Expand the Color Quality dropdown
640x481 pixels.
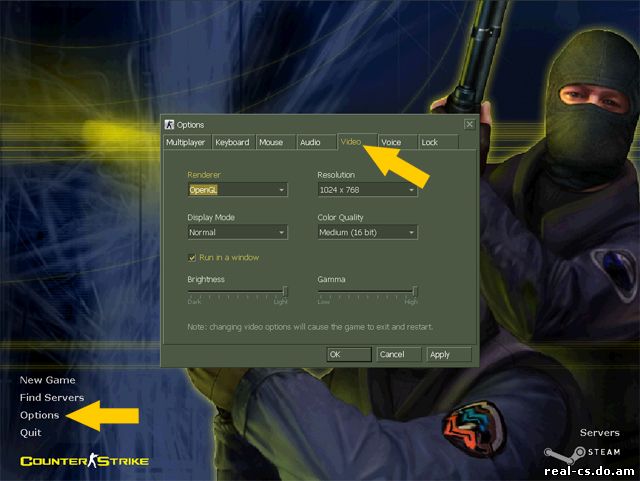point(367,232)
